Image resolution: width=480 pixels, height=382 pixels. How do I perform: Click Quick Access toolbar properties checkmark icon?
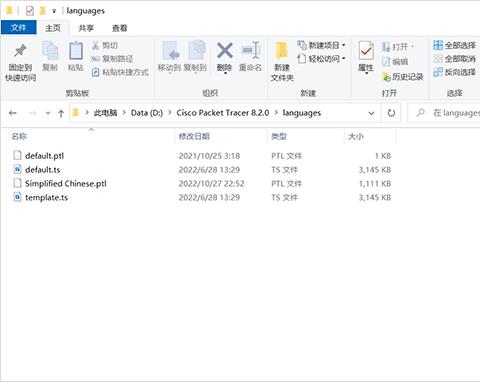30,11
